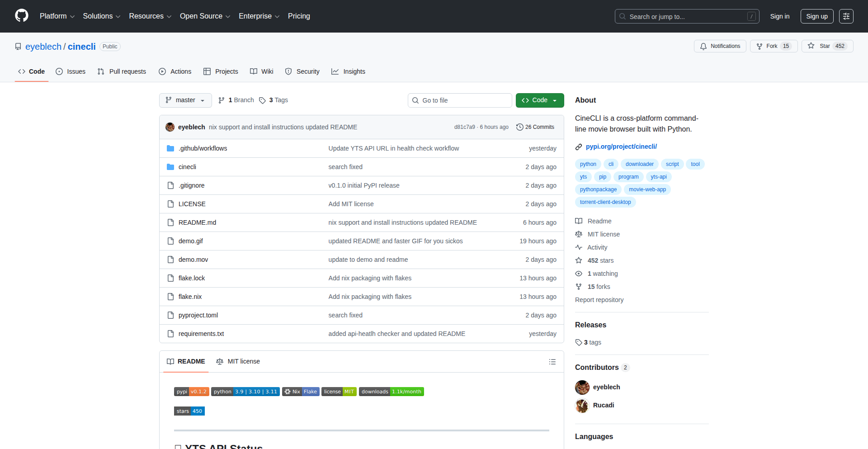Click the GitHub logo icon
Image resolution: width=868 pixels, height=449 pixels.
click(22, 16)
